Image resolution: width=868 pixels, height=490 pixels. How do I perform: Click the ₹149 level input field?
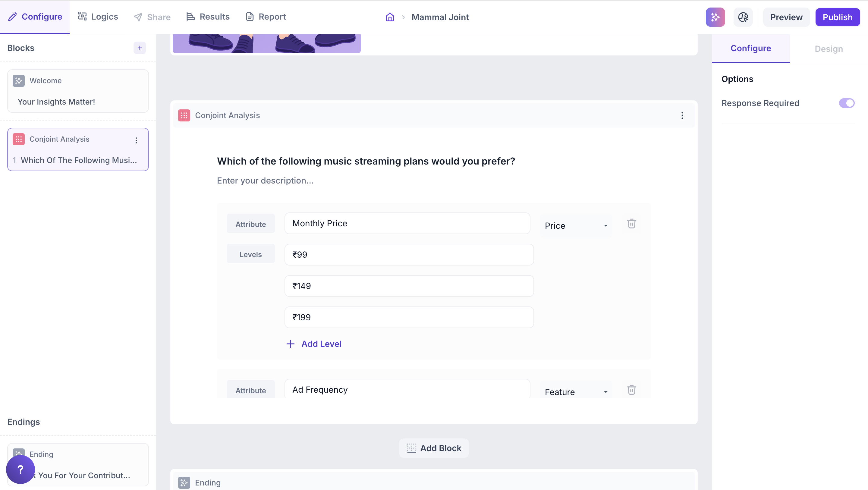click(x=409, y=286)
